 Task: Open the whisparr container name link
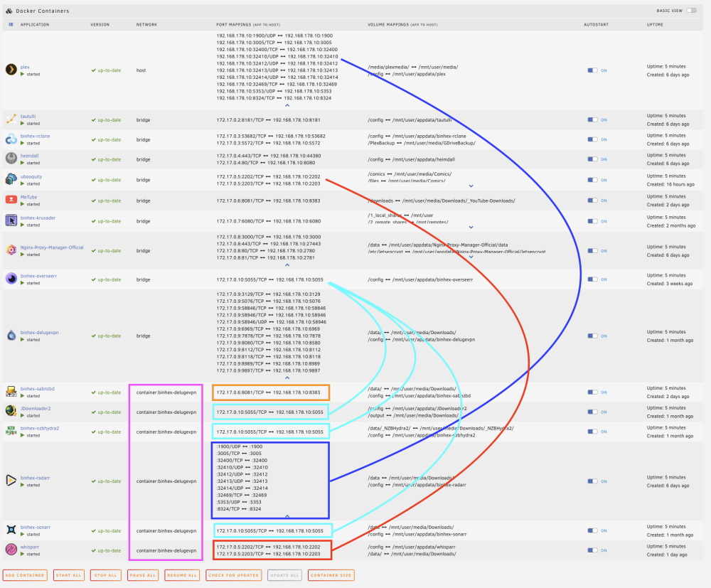(30, 547)
